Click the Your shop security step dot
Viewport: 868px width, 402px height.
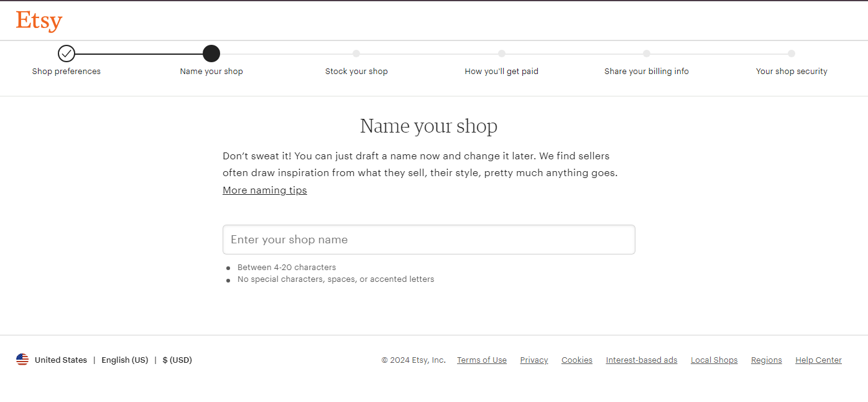(x=792, y=54)
